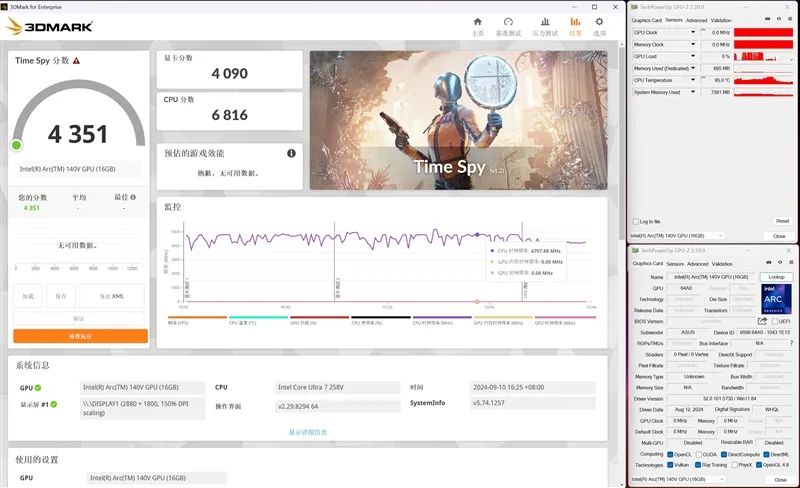
Task: Open the GPU Load sensor dropdown arrow
Action: click(693, 56)
